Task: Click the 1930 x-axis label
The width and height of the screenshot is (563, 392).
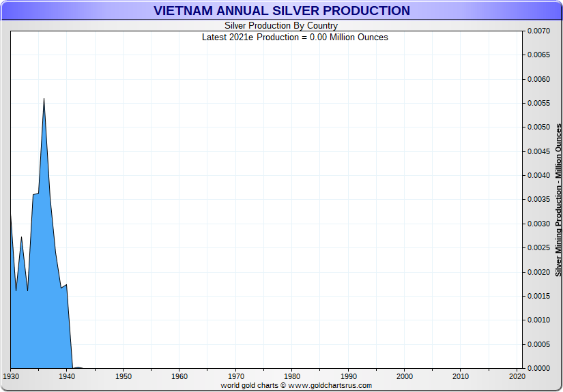Action: click(x=11, y=376)
